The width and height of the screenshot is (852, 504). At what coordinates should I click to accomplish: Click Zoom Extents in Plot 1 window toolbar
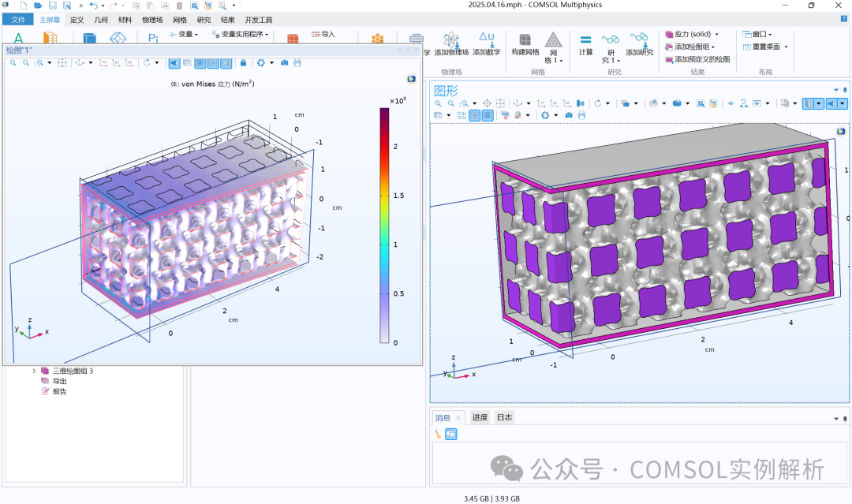tap(62, 63)
